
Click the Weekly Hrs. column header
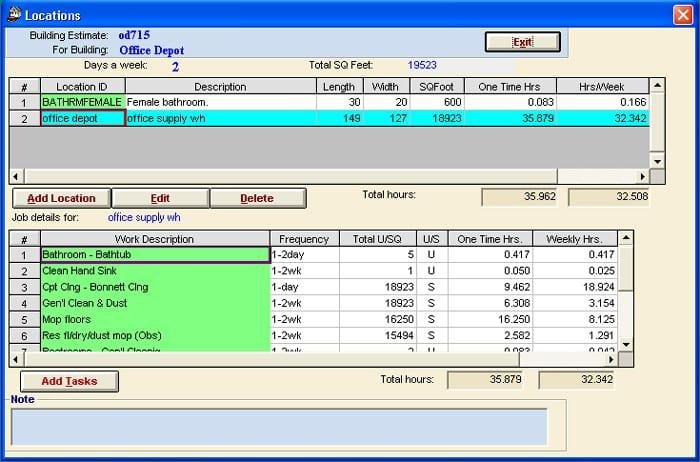pyautogui.click(x=575, y=239)
